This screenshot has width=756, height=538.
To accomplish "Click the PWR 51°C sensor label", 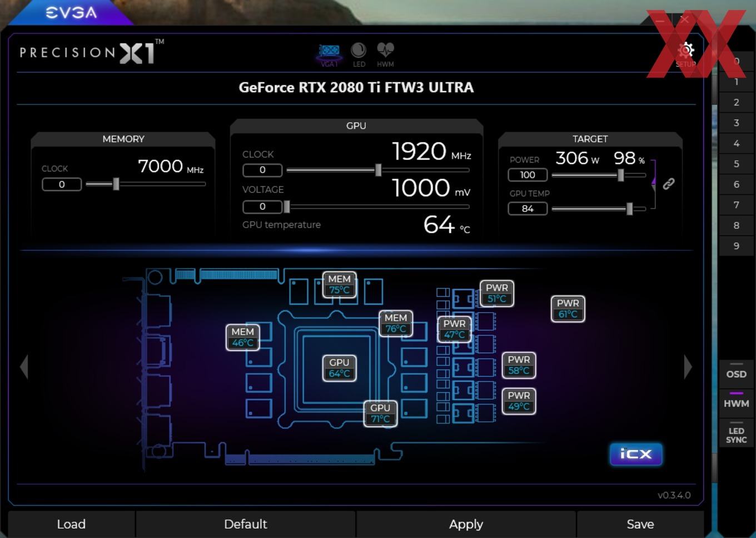I will [497, 293].
